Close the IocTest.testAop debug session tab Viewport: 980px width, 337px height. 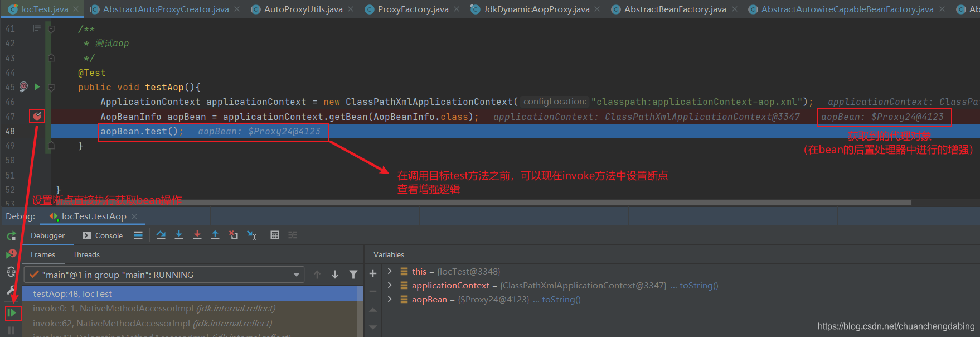tap(134, 216)
